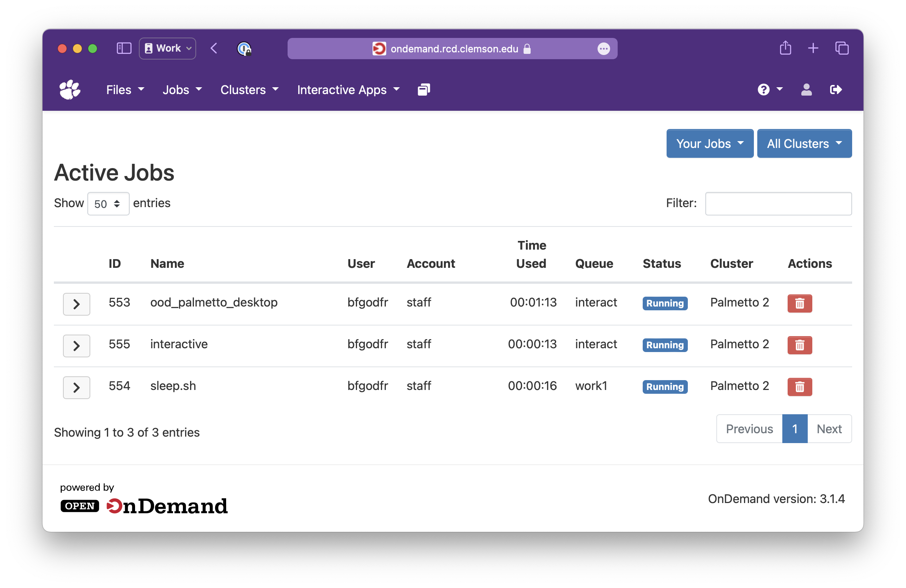This screenshot has height=588, width=906.
Task: Click the Active Jobs heading
Action: coord(114,173)
